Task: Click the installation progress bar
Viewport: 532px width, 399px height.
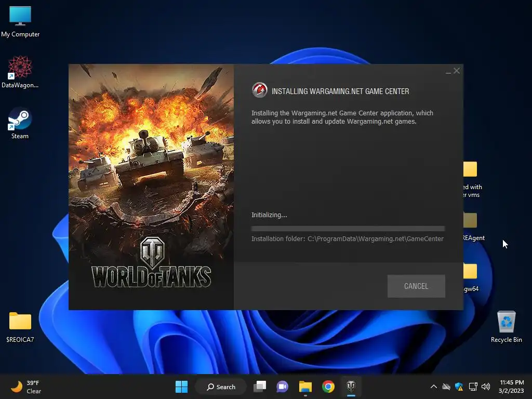Action: 348,229
